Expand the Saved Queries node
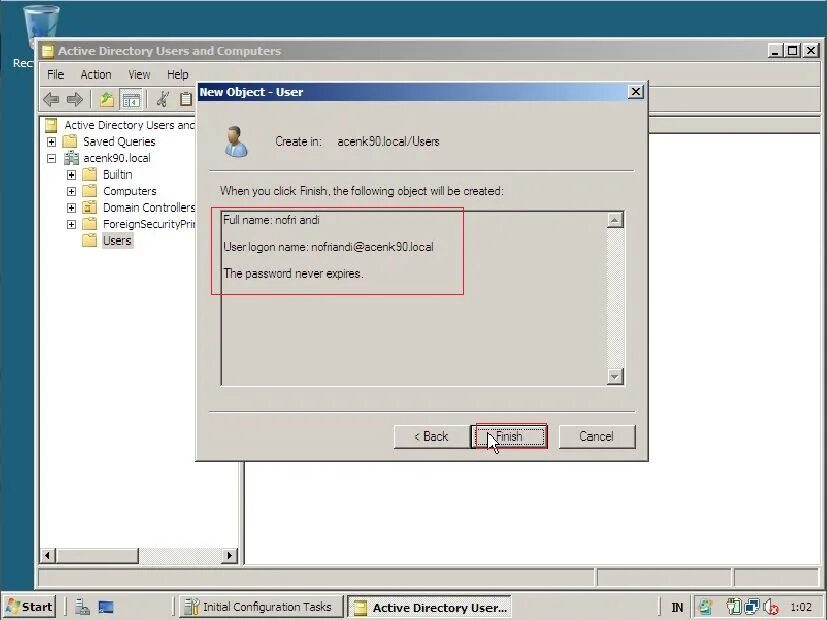827x620 pixels. (51, 141)
